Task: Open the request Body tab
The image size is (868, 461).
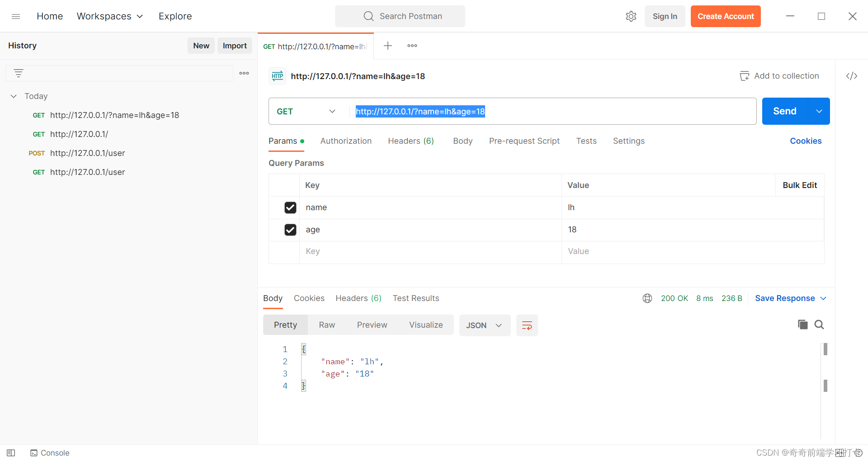Action: pyautogui.click(x=463, y=141)
